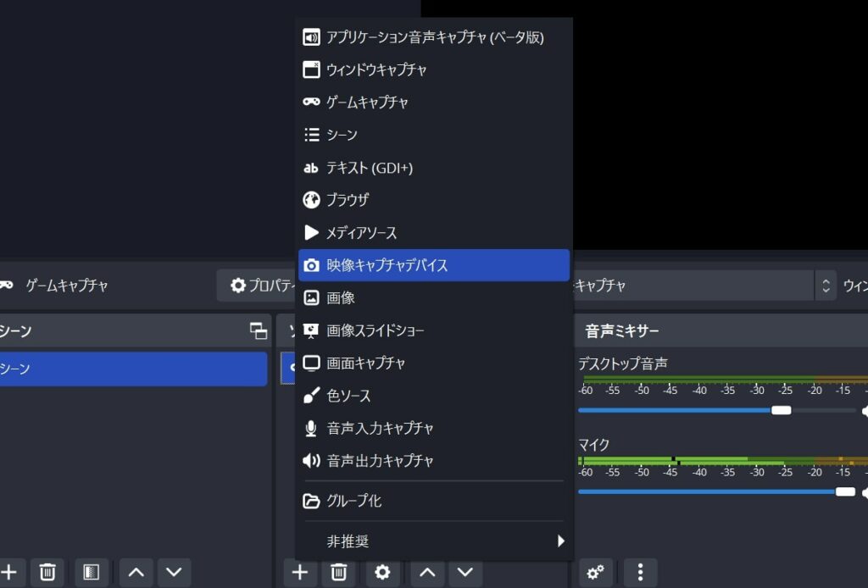Click the microphone icon beside 音声入力キャプチャ
This screenshot has height=588, width=868.
point(311,429)
